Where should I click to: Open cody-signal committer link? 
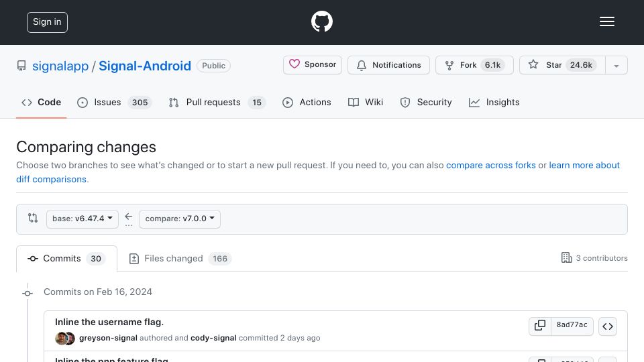click(x=213, y=338)
